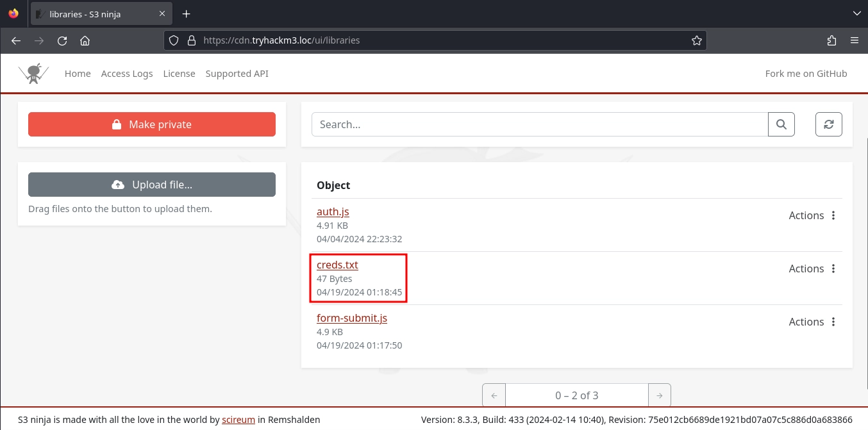Expand Actions menu for form-submit.js

pyautogui.click(x=813, y=322)
